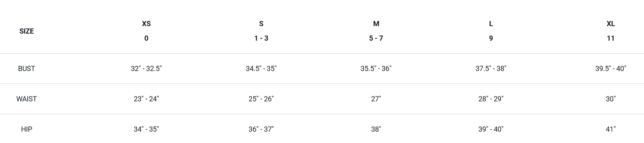Click the S bust measurement 34.5" - 35"
Image resolution: width=644 pixels, height=143 pixels.
tap(261, 69)
